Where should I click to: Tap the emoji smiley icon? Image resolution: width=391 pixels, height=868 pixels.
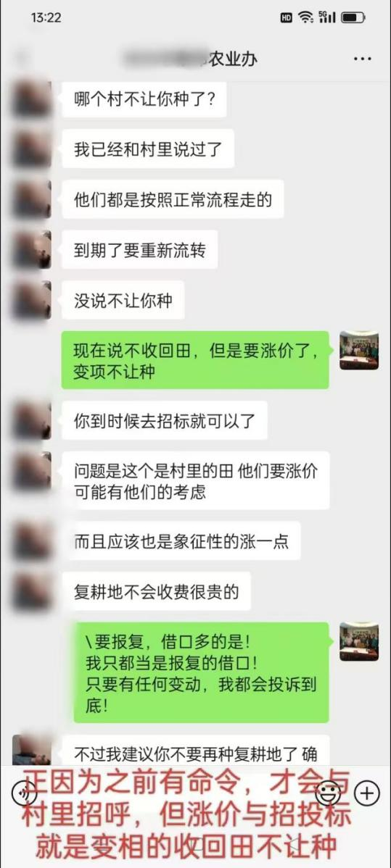[328, 793]
